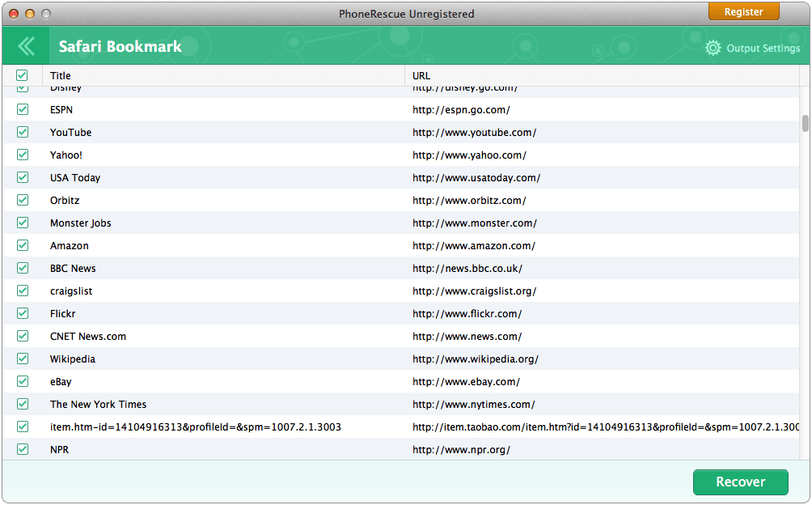Click the vertical scrollbar thumb
812x505 pixels.
click(x=806, y=123)
